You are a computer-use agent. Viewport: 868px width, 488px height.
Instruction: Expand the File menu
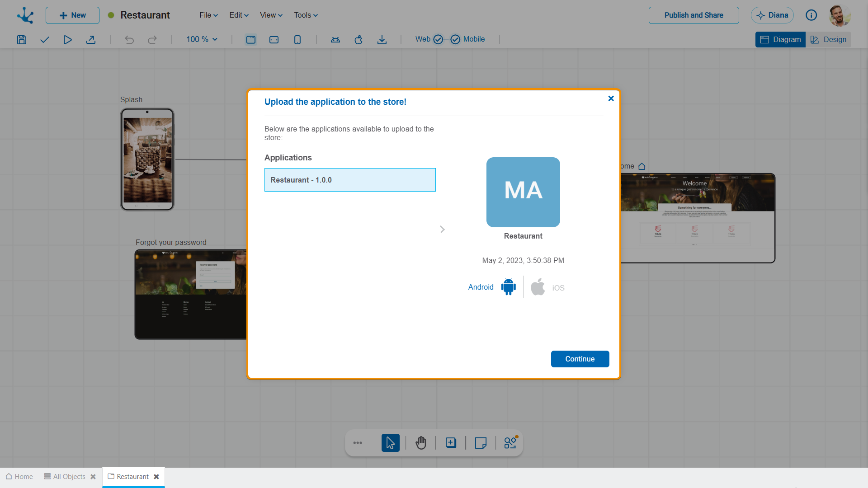coord(208,15)
